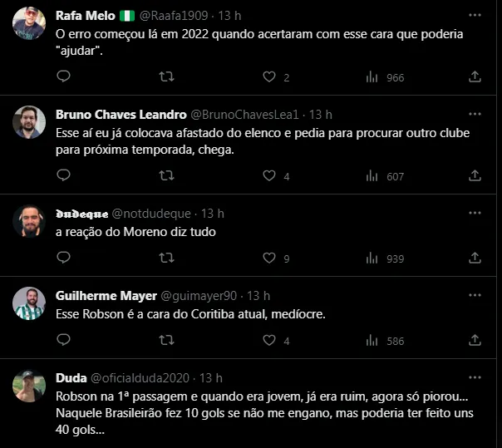This screenshot has width=502, height=448.
Task: Click Bruno Chaves Leandro's profile picture
Action: pyautogui.click(x=29, y=122)
